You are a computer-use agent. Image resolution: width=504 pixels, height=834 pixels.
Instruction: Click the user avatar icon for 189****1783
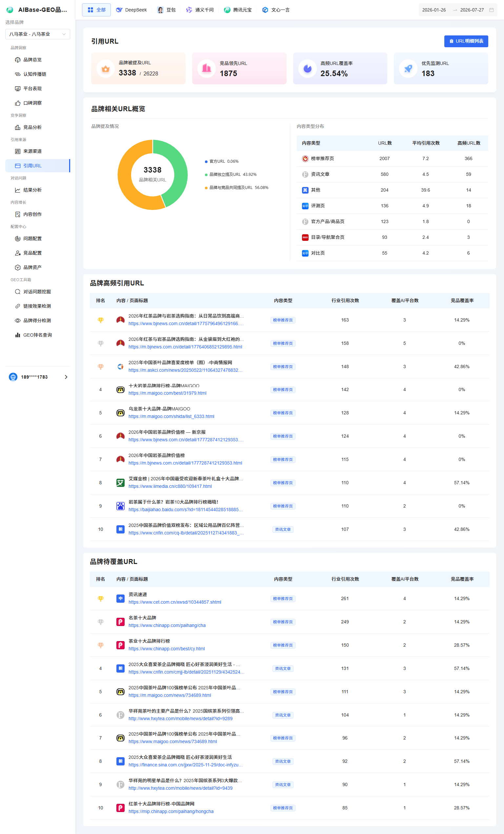pos(13,377)
